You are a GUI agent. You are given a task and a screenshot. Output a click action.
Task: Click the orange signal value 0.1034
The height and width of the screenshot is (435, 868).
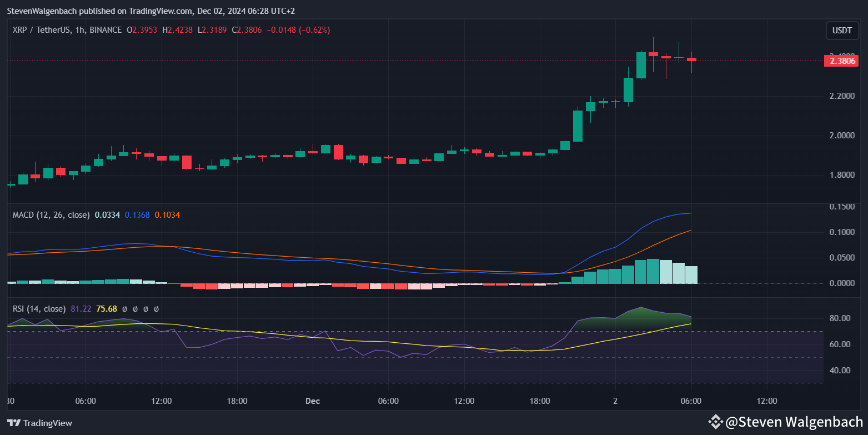(167, 214)
